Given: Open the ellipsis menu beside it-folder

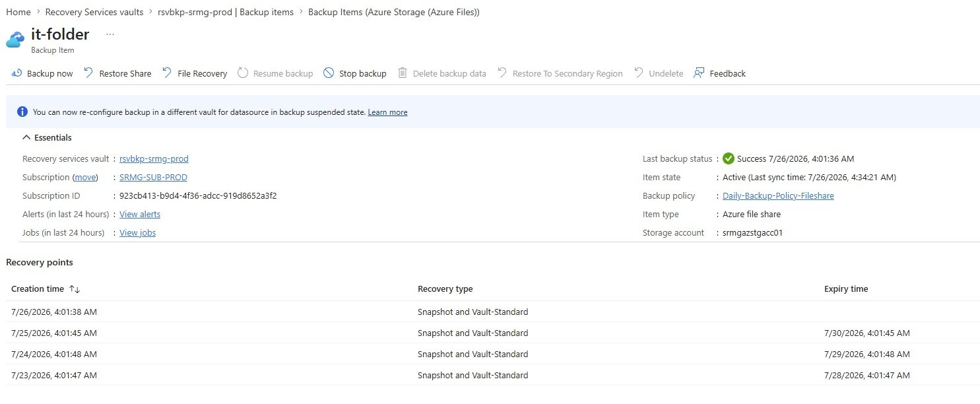Looking at the screenshot, I should [x=110, y=34].
